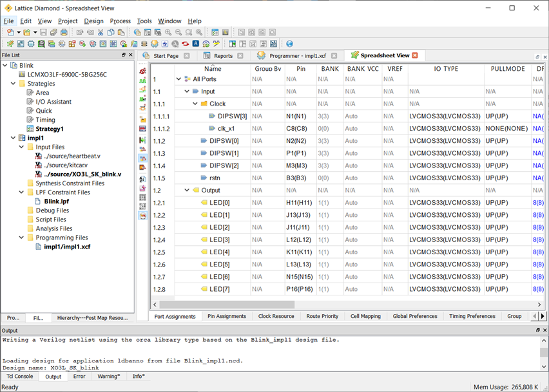Click the A-Z sort icon in the vertical toolbar
This screenshot has height=392, width=549.
tap(142, 179)
